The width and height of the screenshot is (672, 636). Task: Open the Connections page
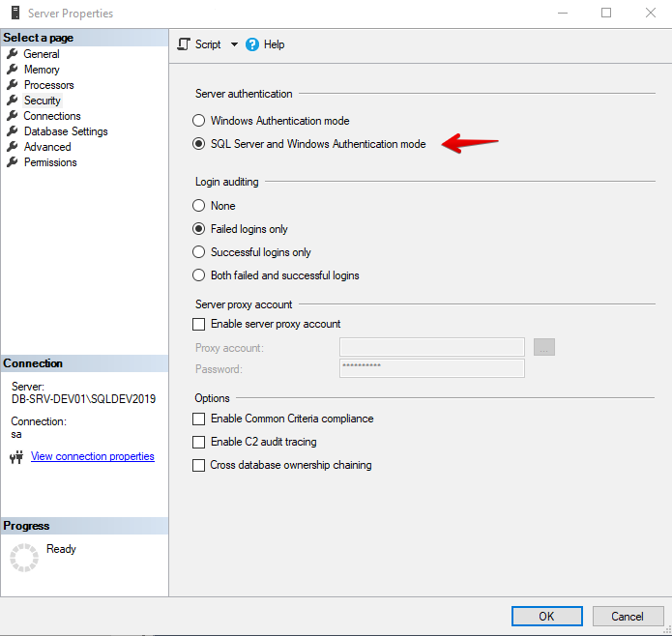51,116
